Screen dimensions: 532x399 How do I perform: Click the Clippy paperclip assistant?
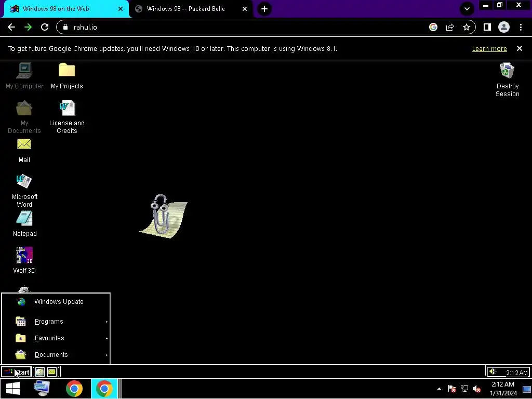[x=163, y=216]
